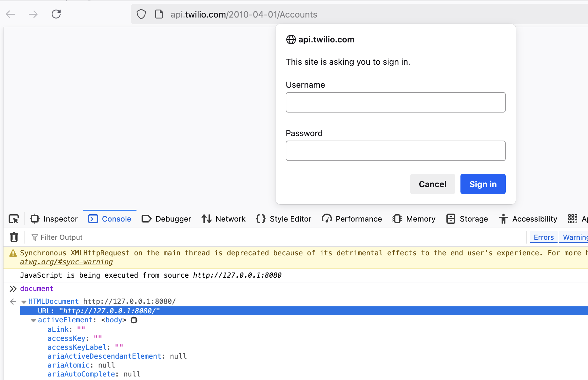
Task: Clear the console output with the trash icon
Action: tap(14, 237)
